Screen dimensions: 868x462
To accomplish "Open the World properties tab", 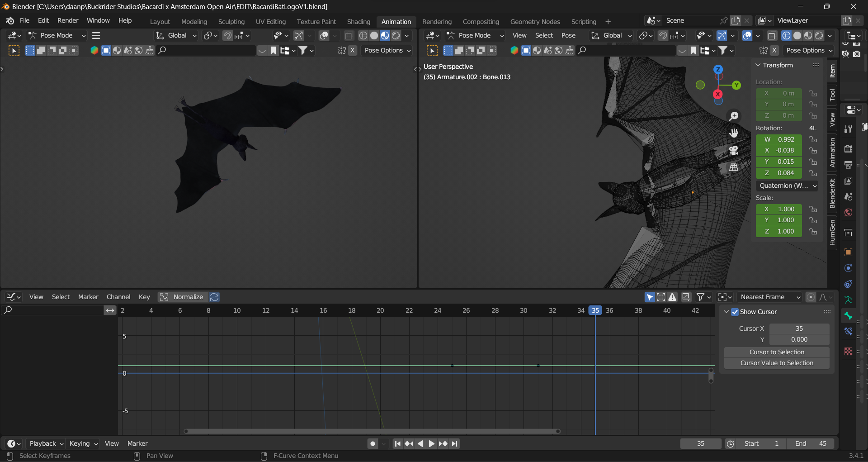I will pos(848,213).
